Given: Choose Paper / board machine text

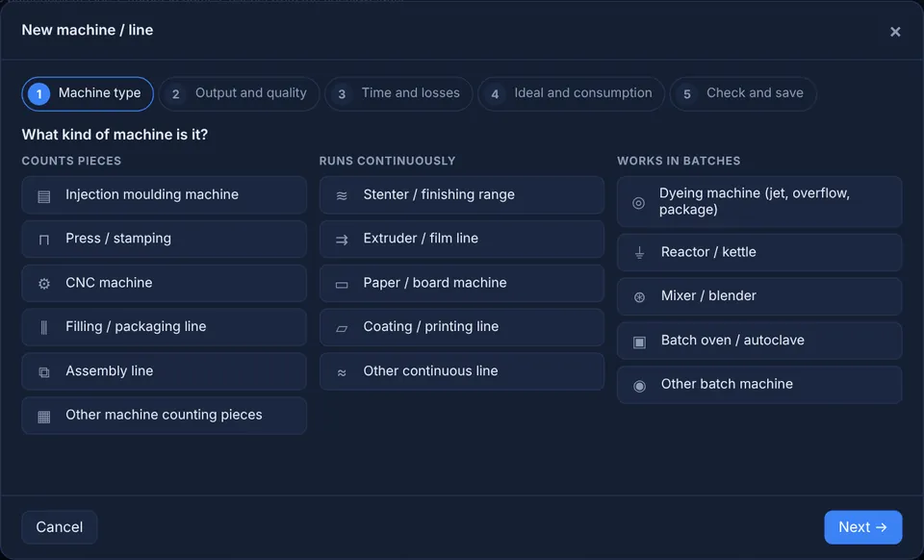Looking at the screenshot, I should (435, 283).
